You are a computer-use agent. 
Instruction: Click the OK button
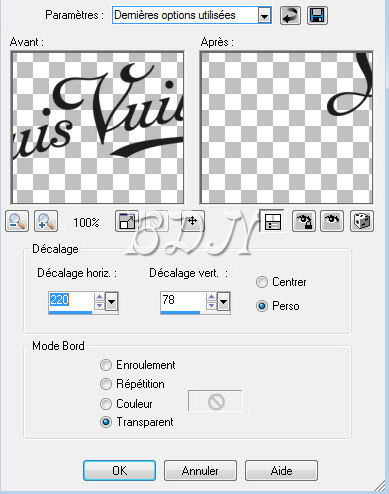point(119,471)
